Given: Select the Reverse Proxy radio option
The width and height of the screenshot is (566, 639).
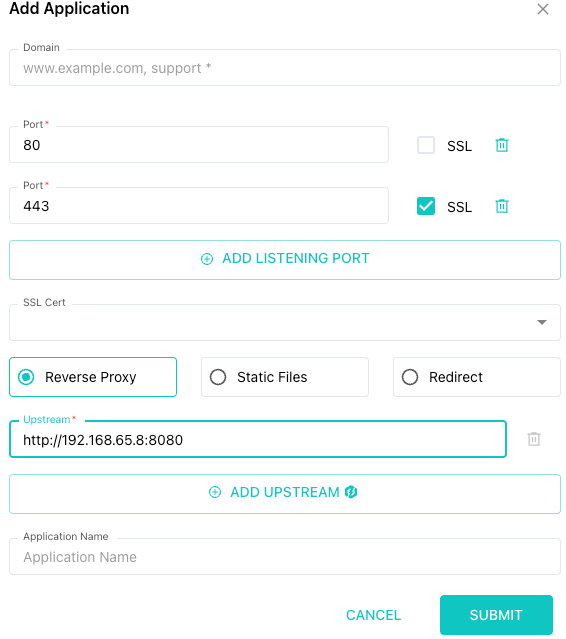Looking at the screenshot, I should point(93,377).
